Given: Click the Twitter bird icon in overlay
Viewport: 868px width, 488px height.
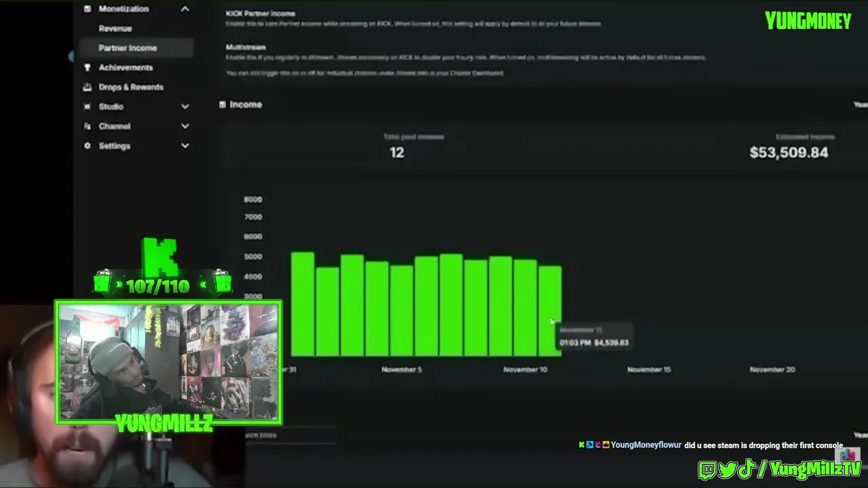Looking at the screenshot, I should (x=728, y=469).
